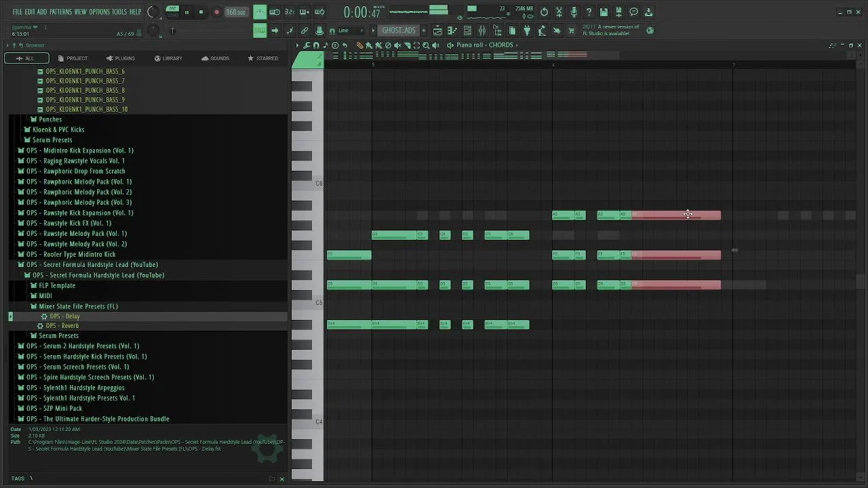The image size is (868, 488).
Task: Click the Stop playback button
Action: click(201, 12)
